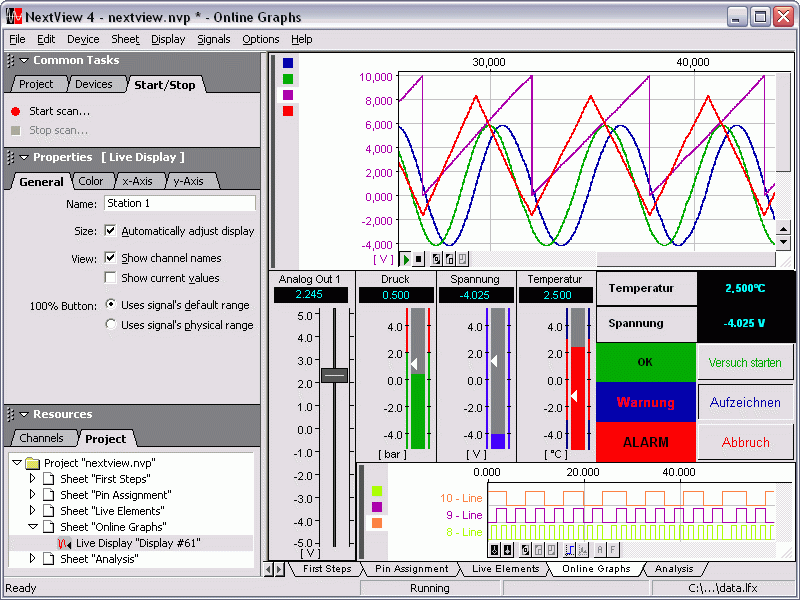This screenshot has height=600, width=800.
Task: Click the step-line mode icon in digital display toolbar
Action: click(x=570, y=549)
